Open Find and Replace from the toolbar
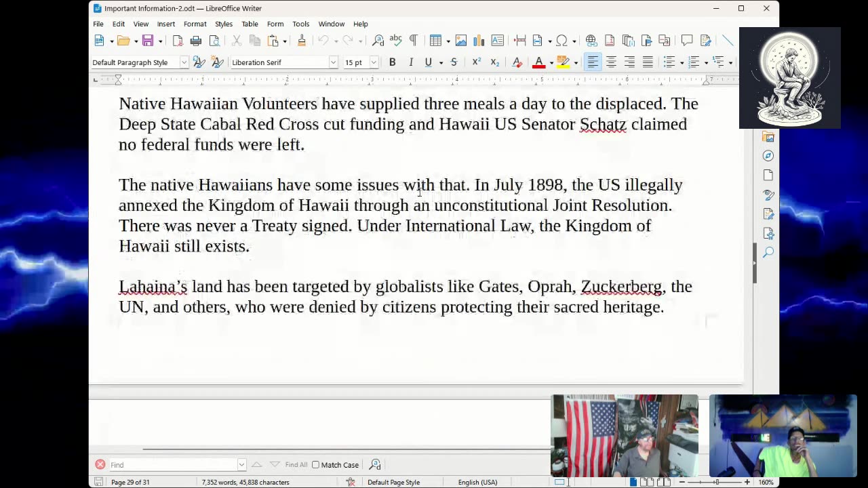The image size is (868, 488). click(x=378, y=41)
